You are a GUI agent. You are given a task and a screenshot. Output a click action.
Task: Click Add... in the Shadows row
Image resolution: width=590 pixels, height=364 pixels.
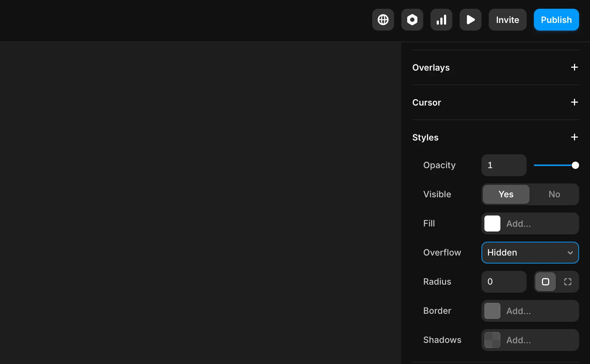coord(519,340)
